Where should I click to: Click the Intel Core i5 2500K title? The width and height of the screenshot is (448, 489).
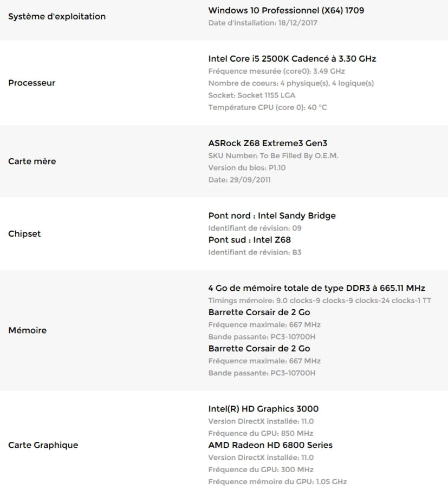tap(292, 58)
